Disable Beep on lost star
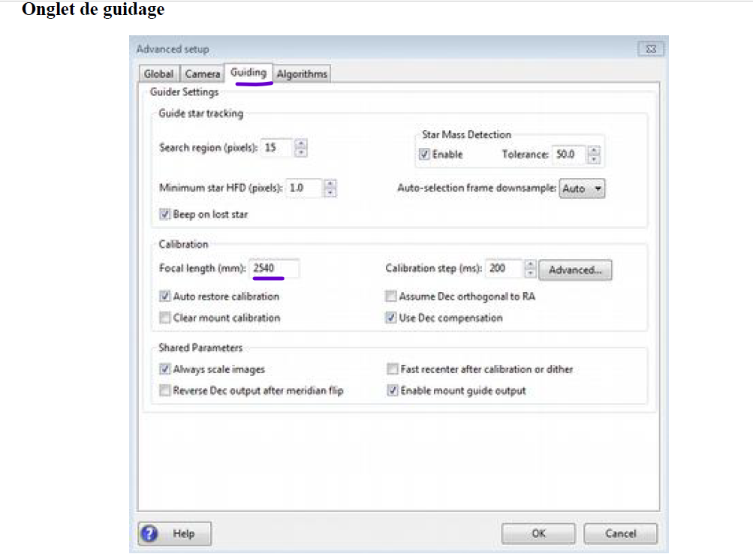 tap(165, 215)
